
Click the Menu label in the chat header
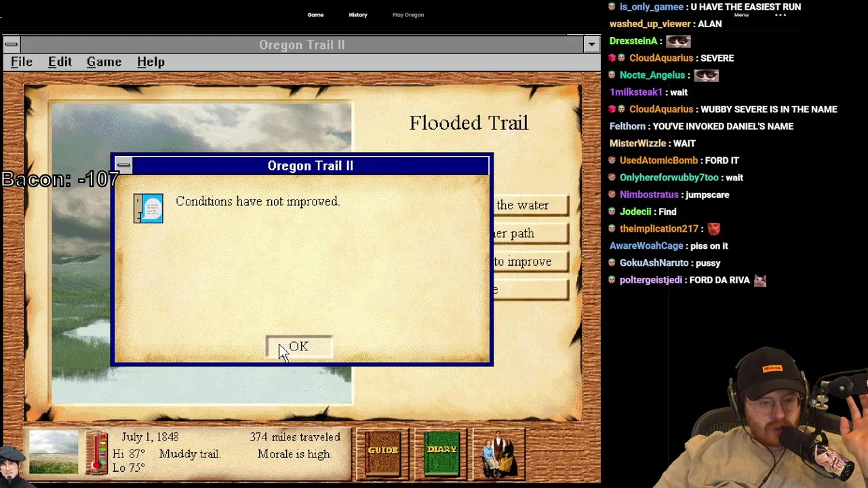point(741,15)
